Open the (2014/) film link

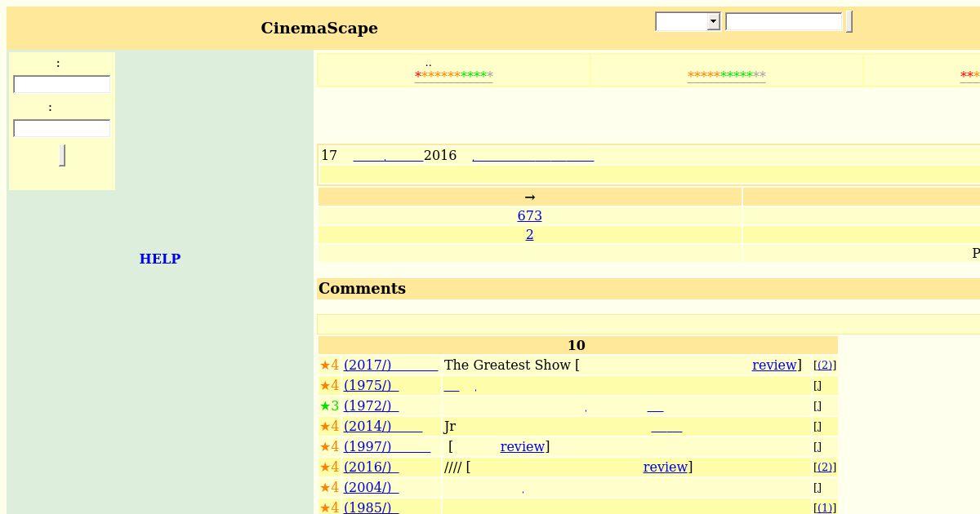382,426
